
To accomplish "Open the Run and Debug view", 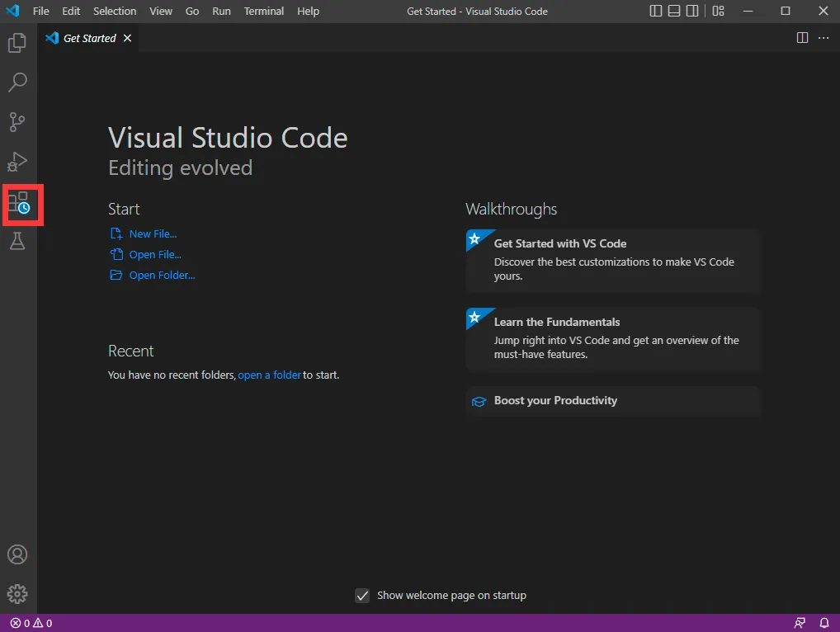I will coord(17,162).
